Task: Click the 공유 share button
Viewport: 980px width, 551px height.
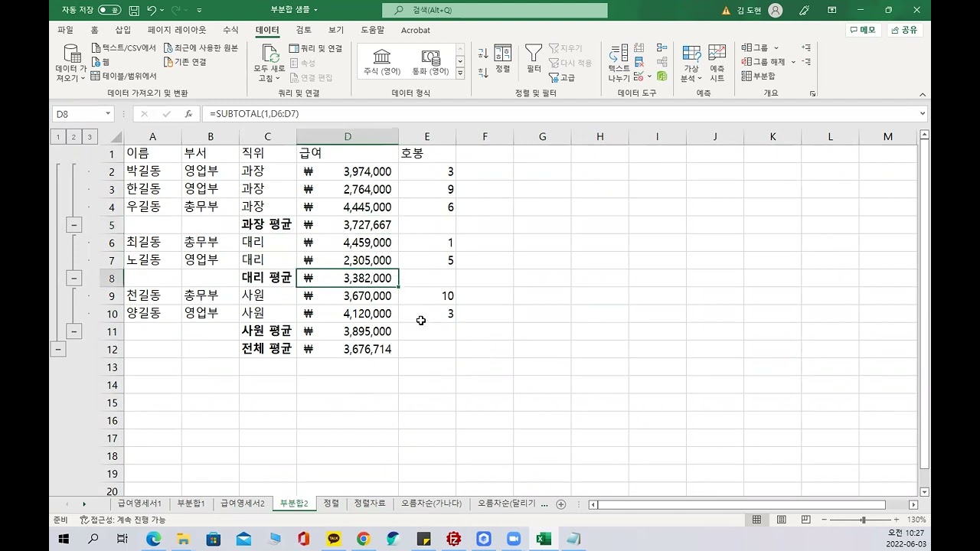Action: [x=903, y=30]
